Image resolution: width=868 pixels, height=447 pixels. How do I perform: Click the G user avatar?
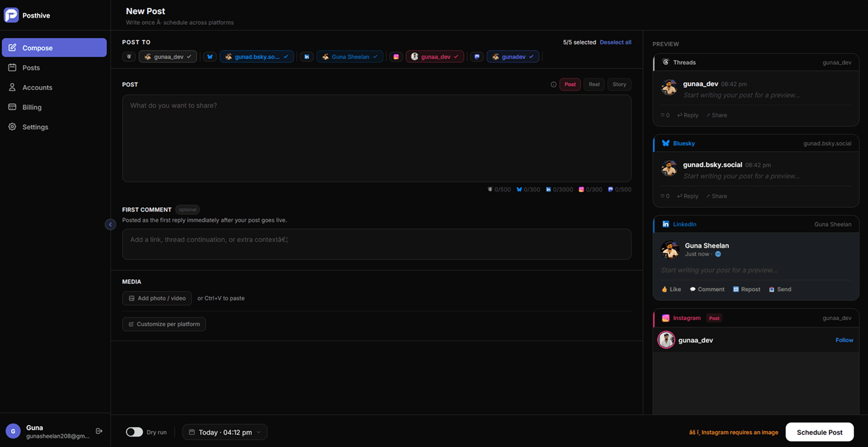(13, 431)
